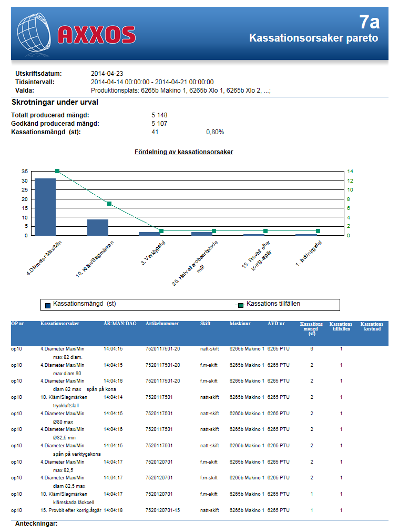Click the 3. Verktygsfel axis label
This screenshot has width=409, height=532.
click(153, 253)
